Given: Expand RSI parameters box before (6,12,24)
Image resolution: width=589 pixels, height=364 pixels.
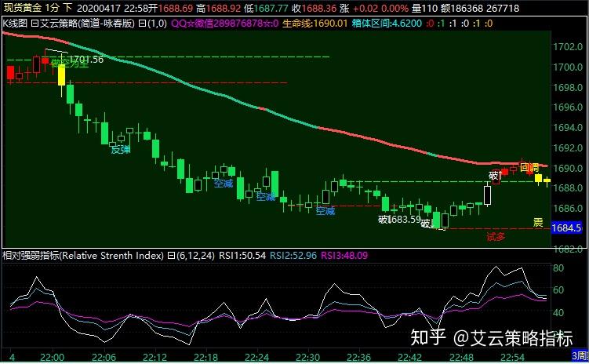Looking at the screenshot, I should 170,255.
